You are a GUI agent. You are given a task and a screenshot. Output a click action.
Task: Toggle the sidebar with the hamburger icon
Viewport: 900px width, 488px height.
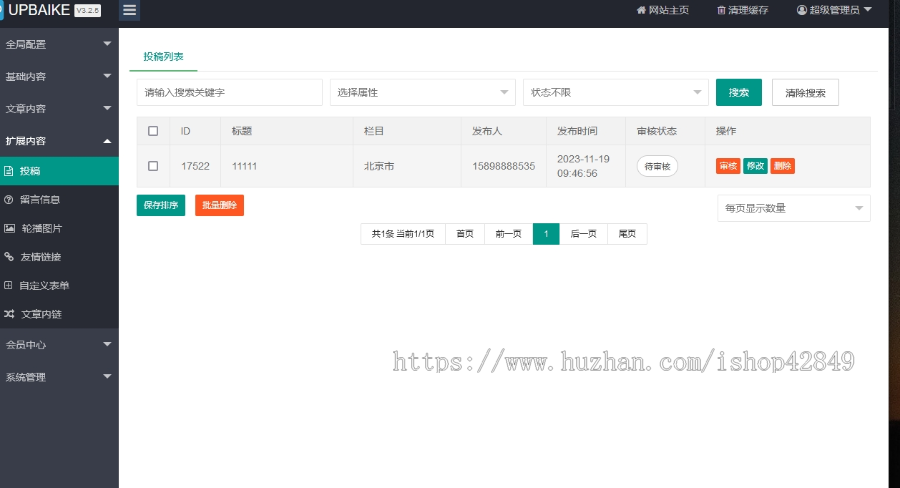point(129,10)
